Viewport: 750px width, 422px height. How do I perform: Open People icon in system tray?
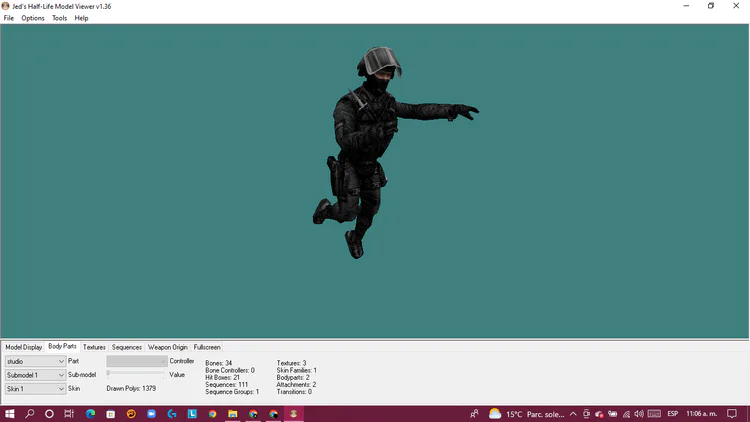point(474,414)
